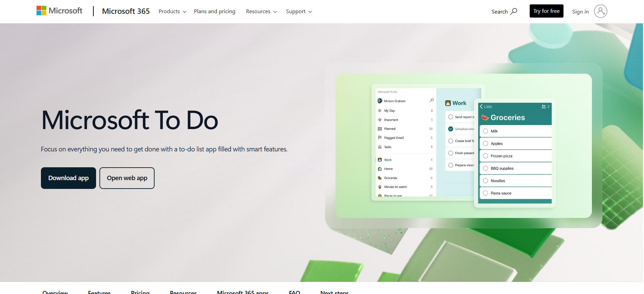This screenshot has width=644, height=294.
Task: Check off BBQ supplies in Groceries
Action: click(485, 168)
